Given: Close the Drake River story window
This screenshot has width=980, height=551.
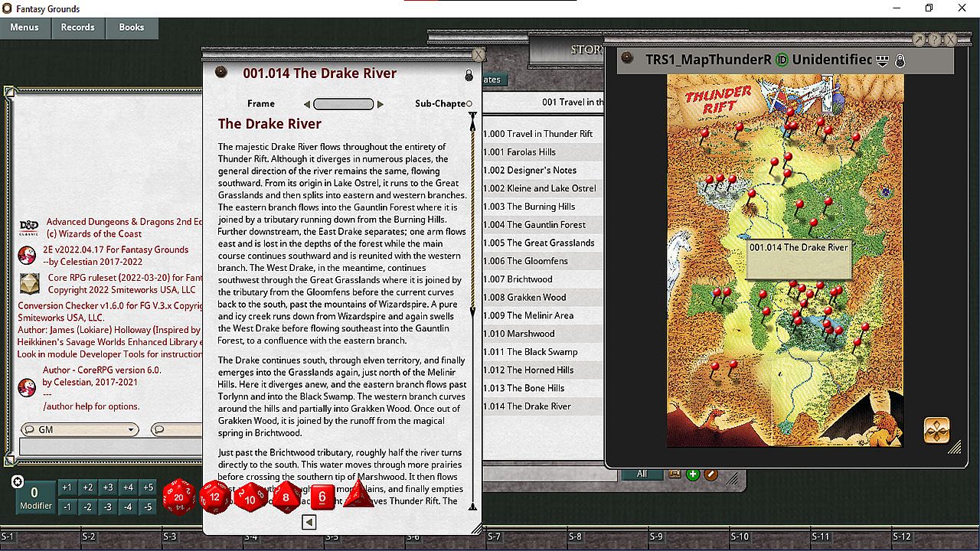Looking at the screenshot, I should tap(479, 55).
